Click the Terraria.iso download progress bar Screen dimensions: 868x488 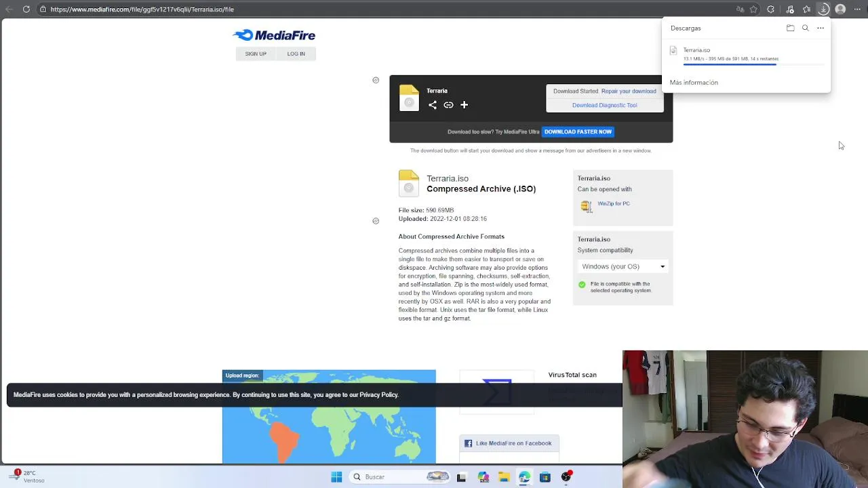click(x=753, y=64)
